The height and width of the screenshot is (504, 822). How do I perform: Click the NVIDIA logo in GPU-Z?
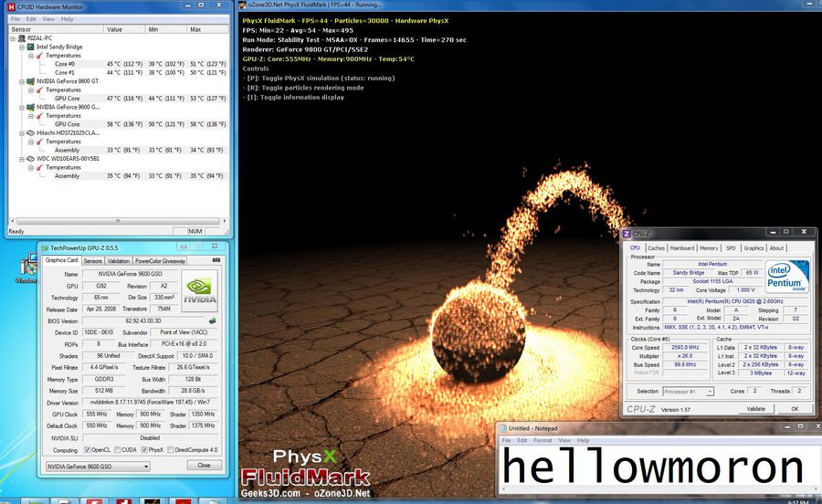point(200,291)
